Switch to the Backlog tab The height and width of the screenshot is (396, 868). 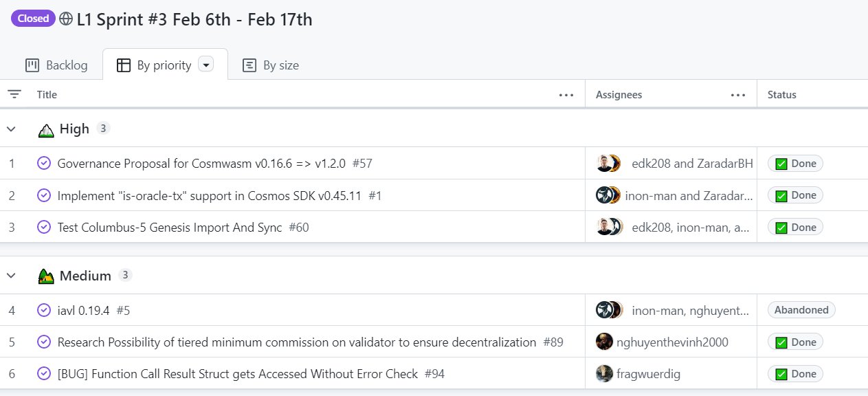coord(56,65)
